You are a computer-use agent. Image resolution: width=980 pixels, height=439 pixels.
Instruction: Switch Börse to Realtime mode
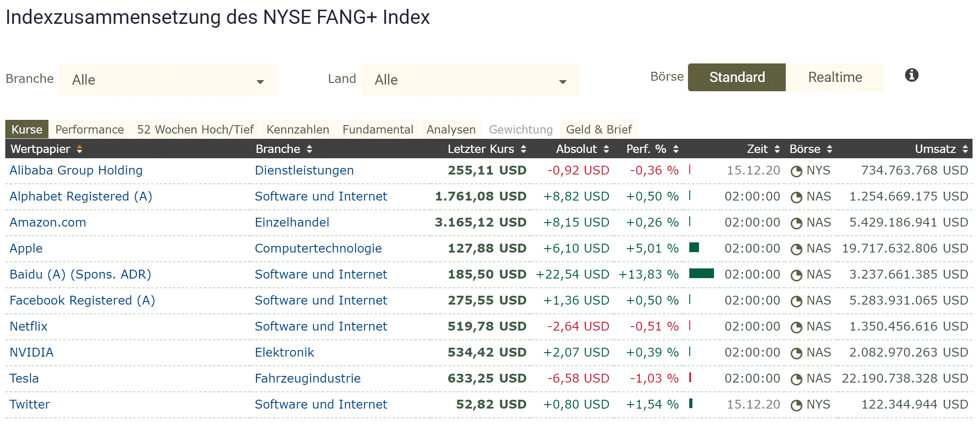[835, 78]
